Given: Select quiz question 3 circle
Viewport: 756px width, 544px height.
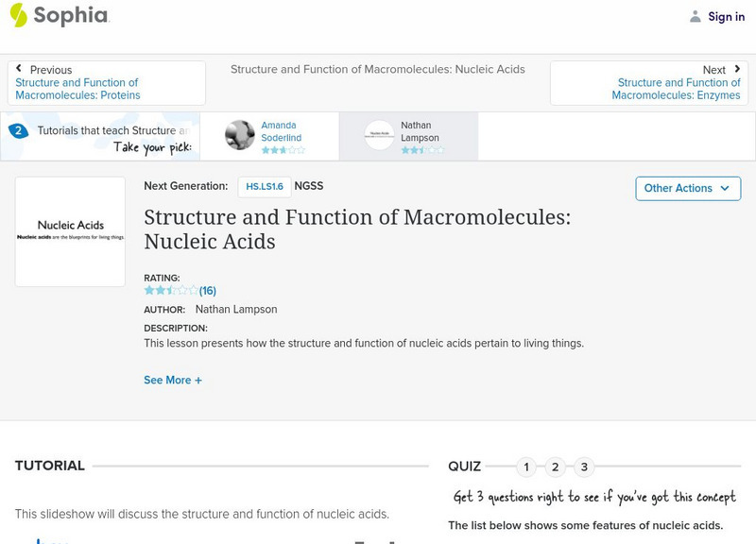Looking at the screenshot, I should [584, 467].
